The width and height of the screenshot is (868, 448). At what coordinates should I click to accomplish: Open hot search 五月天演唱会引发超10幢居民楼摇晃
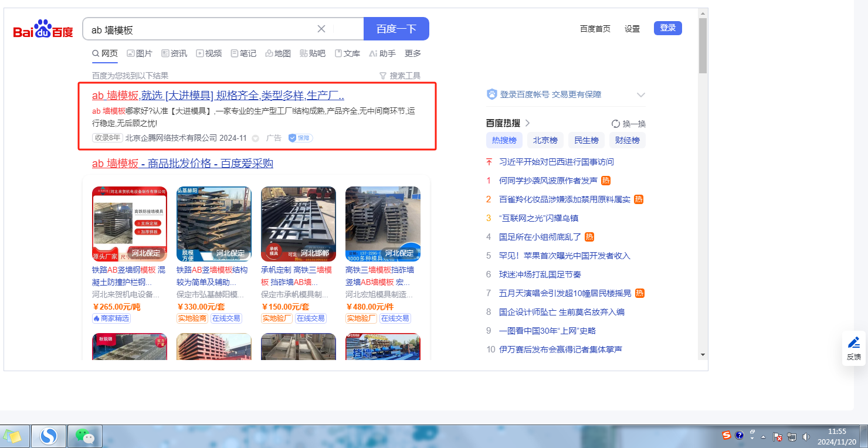[x=565, y=293]
